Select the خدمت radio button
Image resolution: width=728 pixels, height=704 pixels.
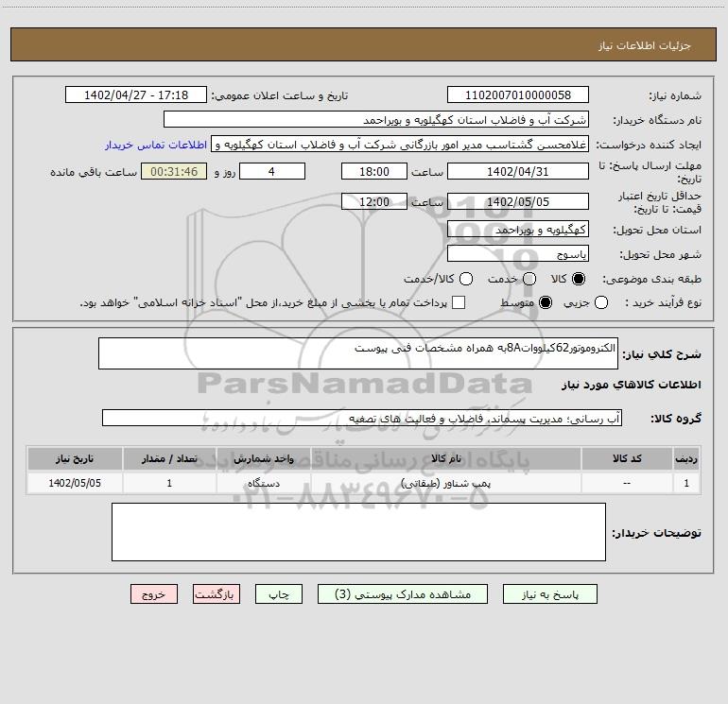(529, 279)
